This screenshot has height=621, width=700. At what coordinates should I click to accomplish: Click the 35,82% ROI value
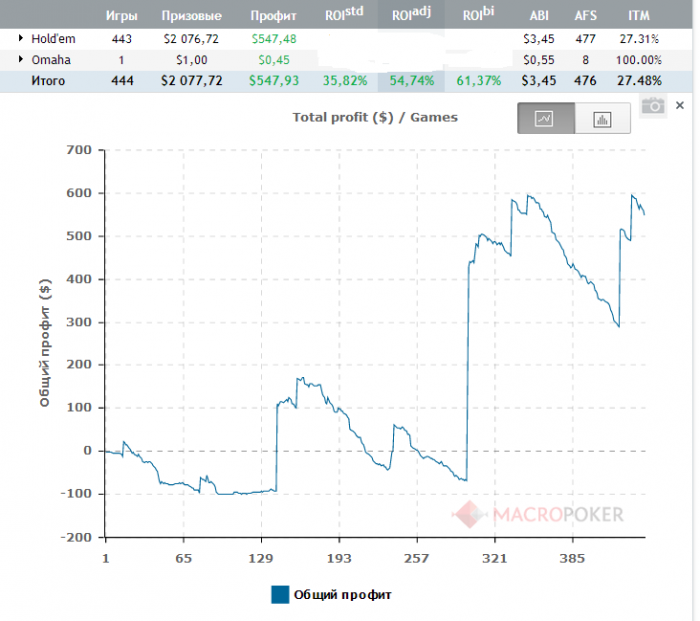point(345,81)
